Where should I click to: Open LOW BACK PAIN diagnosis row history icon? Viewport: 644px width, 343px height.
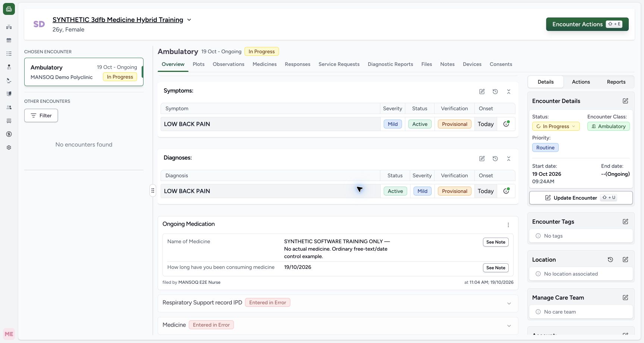pyautogui.click(x=506, y=191)
